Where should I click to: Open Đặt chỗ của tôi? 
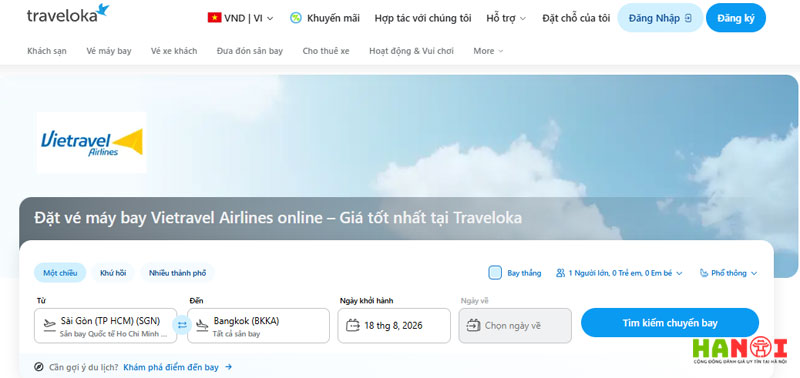coord(576,18)
